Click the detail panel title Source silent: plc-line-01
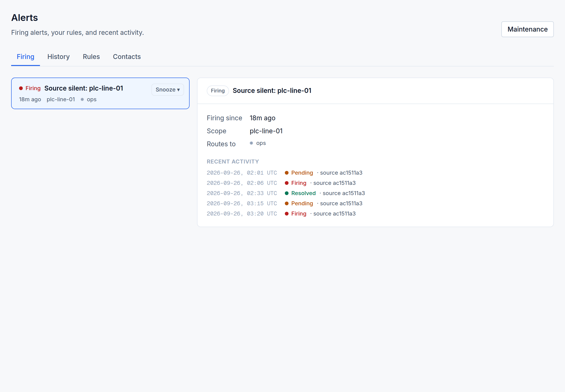This screenshot has height=392, width=565. [x=272, y=91]
